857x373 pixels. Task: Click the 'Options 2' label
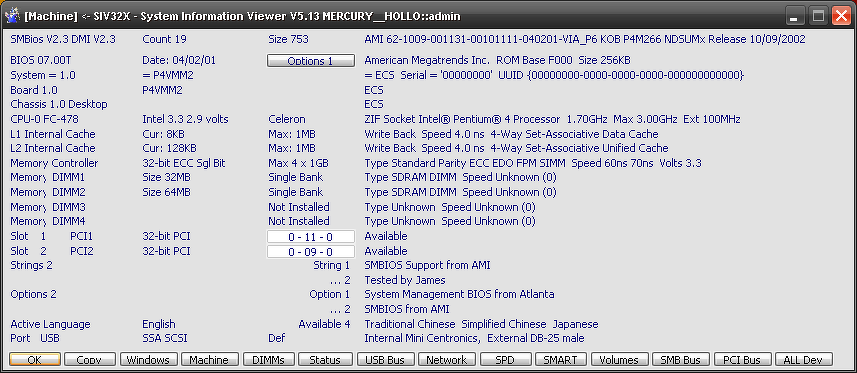[33, 294]
